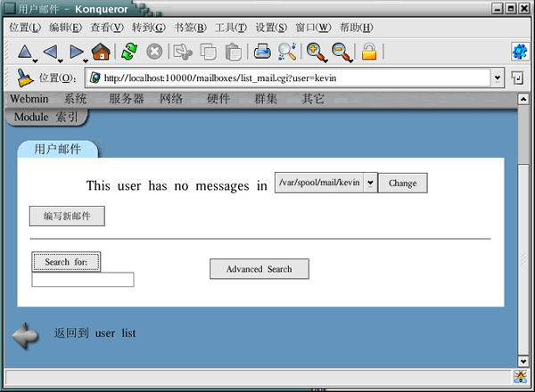Select the 其它 category tab

313,99
